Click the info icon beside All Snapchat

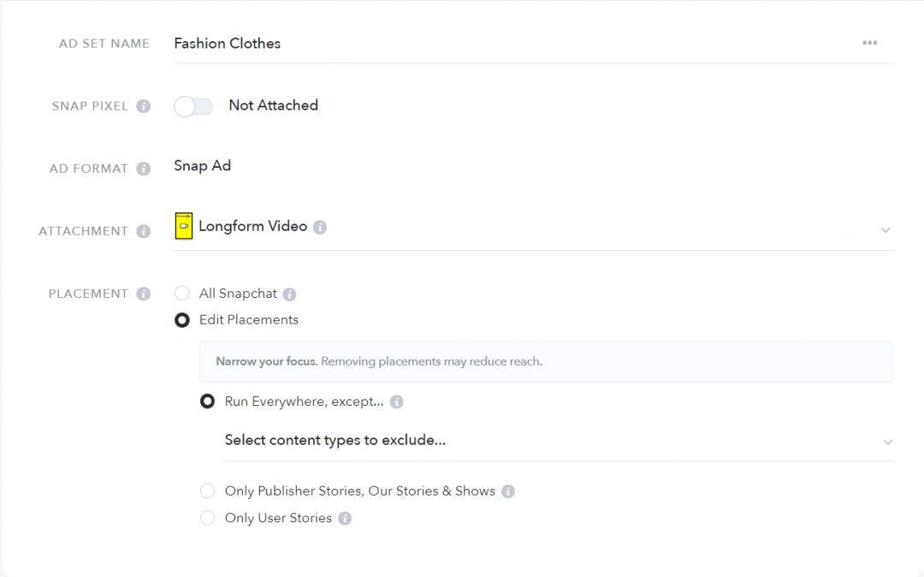point(289,294)
